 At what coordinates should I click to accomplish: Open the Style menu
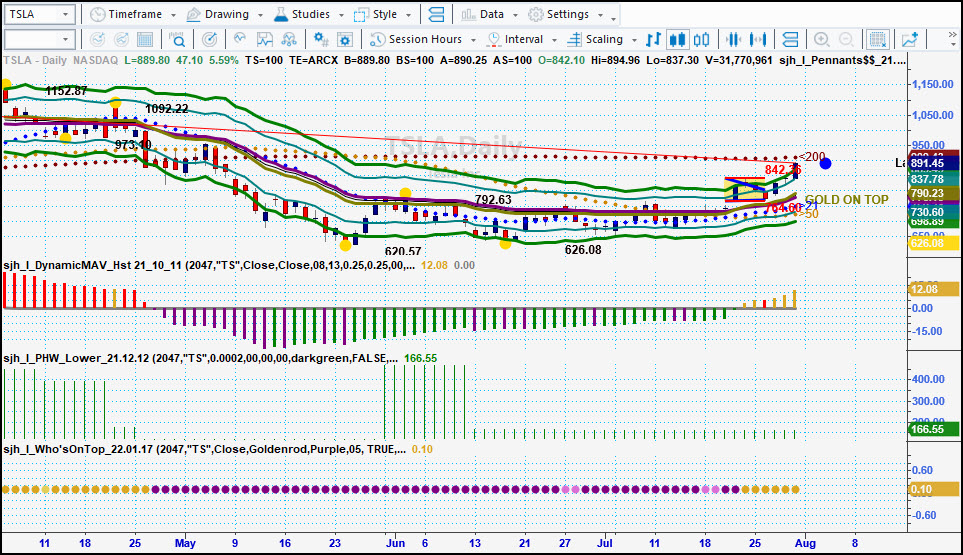(x=383, y=14)
